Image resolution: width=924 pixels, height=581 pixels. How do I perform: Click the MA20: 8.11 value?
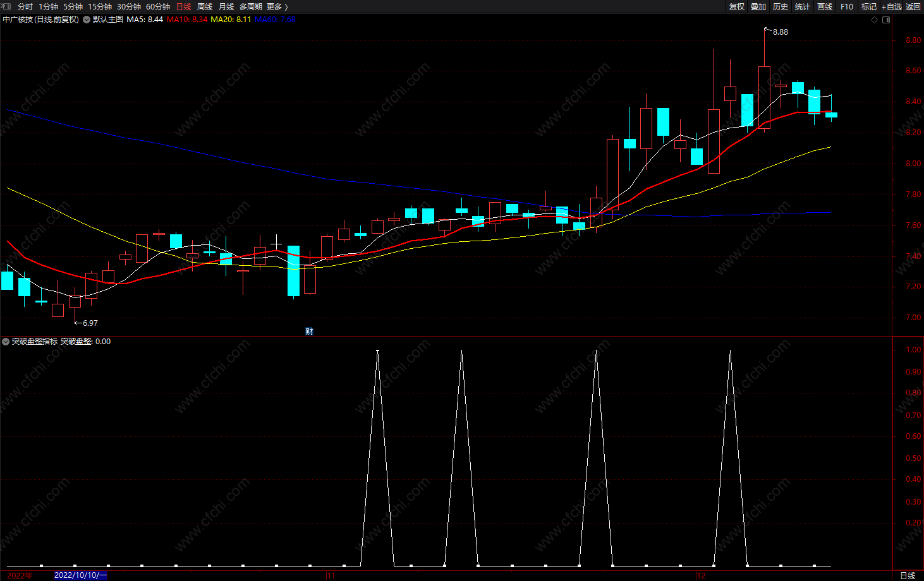tap(231, 20)
